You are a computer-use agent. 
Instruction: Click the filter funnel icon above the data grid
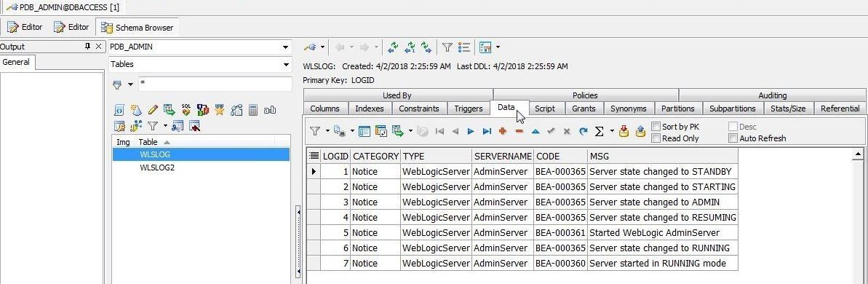click(x=314, y=131)
